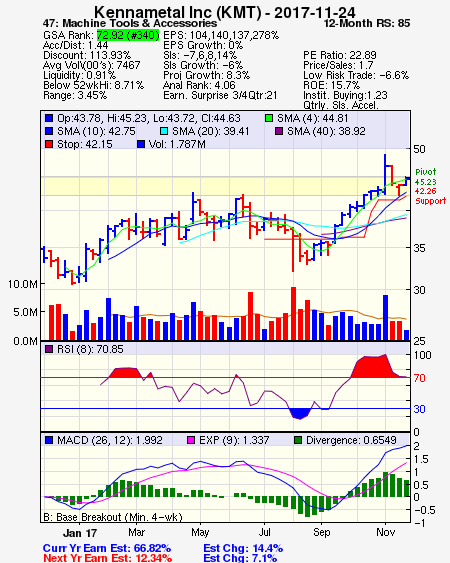Click the PE Ratio: 22.89 entry
This screenshot has width=450, height=563.
[340, 55]
